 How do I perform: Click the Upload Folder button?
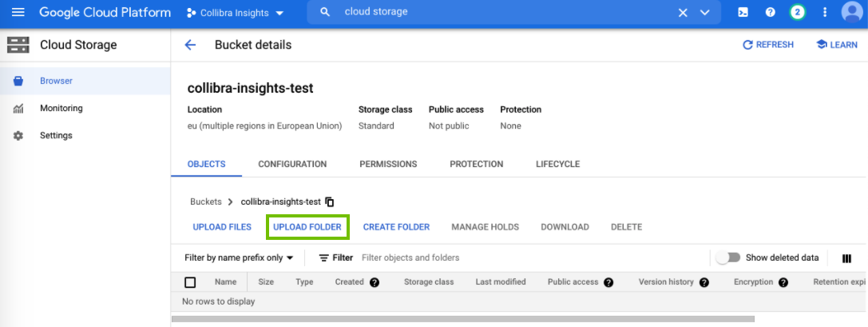click(307, 227)
